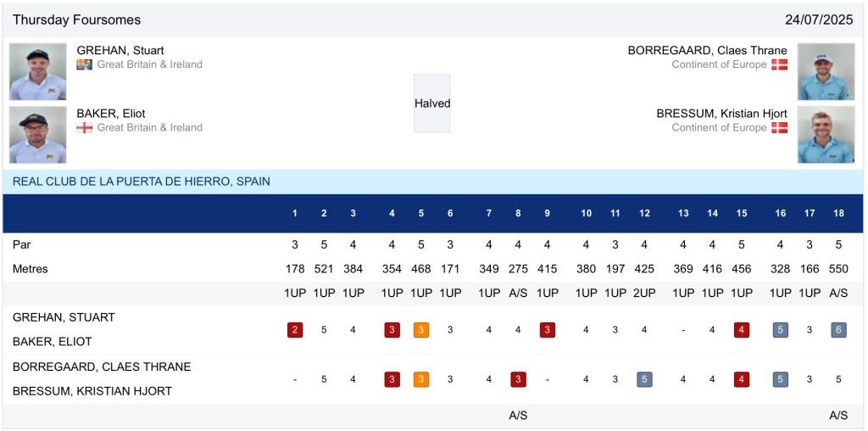The image size is (868, 431).
Task: Click the grey 5 badge on hole 12
Action: (x=644, y=379)
